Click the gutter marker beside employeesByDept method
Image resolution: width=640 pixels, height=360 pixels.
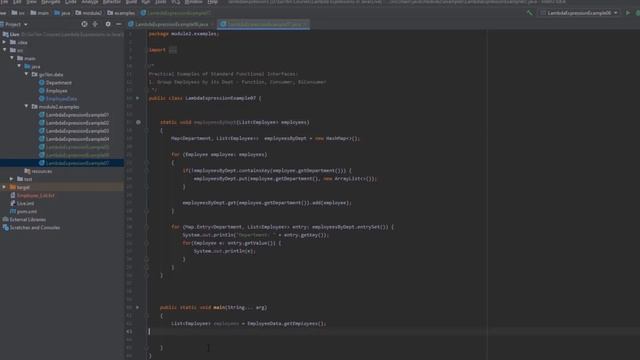(138, 122)
